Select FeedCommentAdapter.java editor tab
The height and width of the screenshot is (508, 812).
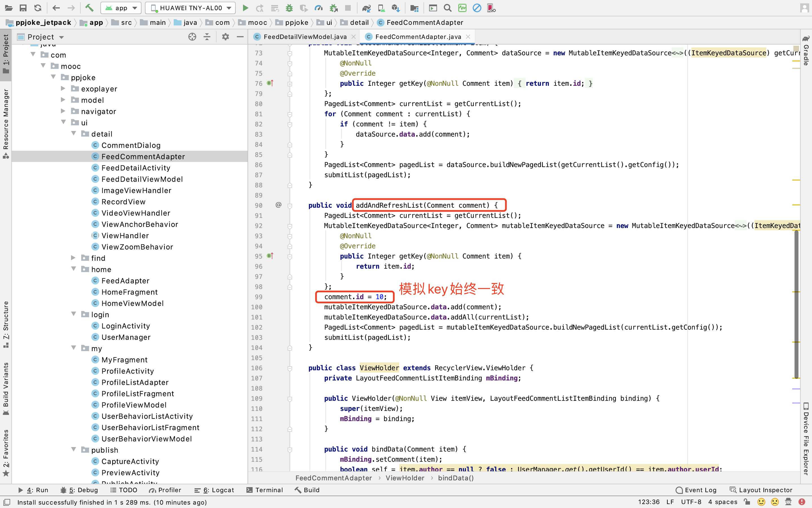tap(418, 37)
